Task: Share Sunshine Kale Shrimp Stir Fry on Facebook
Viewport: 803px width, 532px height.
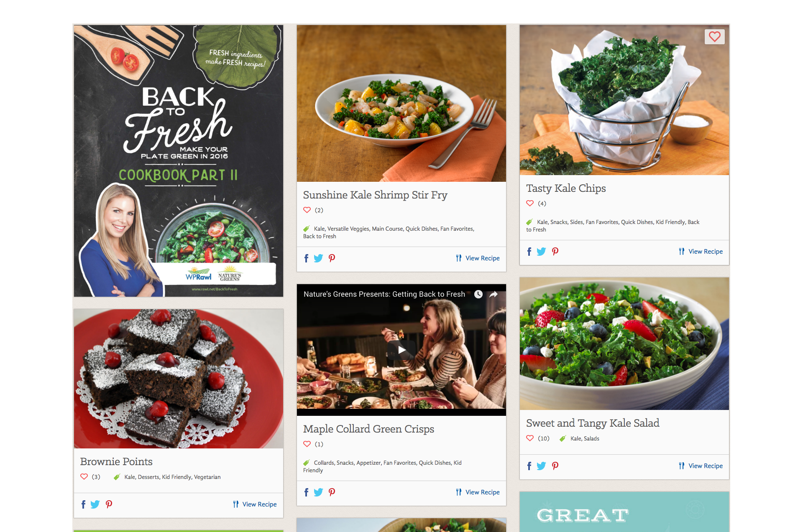Action: [x=306, y=258]
